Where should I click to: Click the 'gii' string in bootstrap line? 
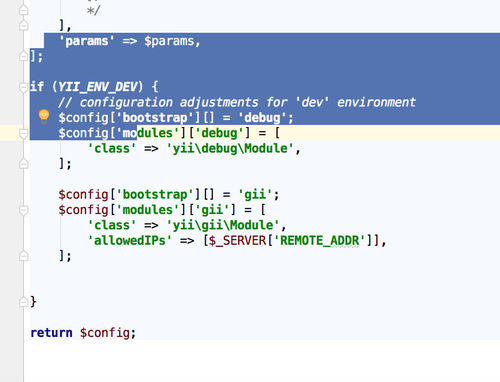255,194
